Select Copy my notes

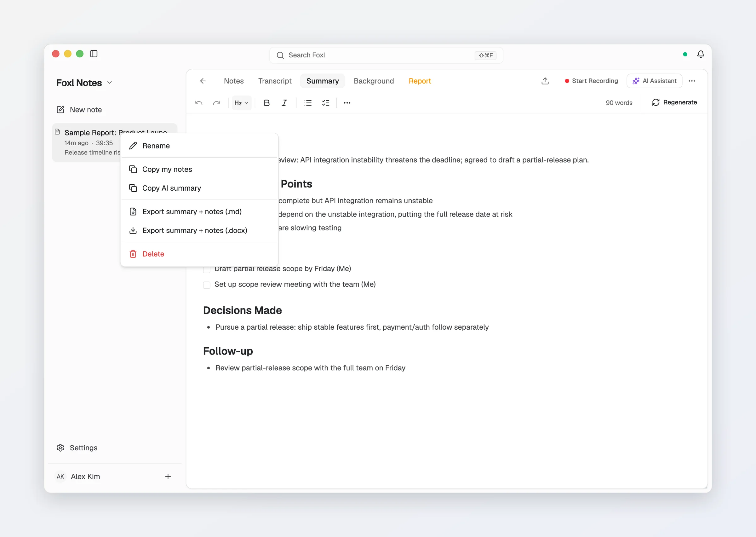pos(200,169)
